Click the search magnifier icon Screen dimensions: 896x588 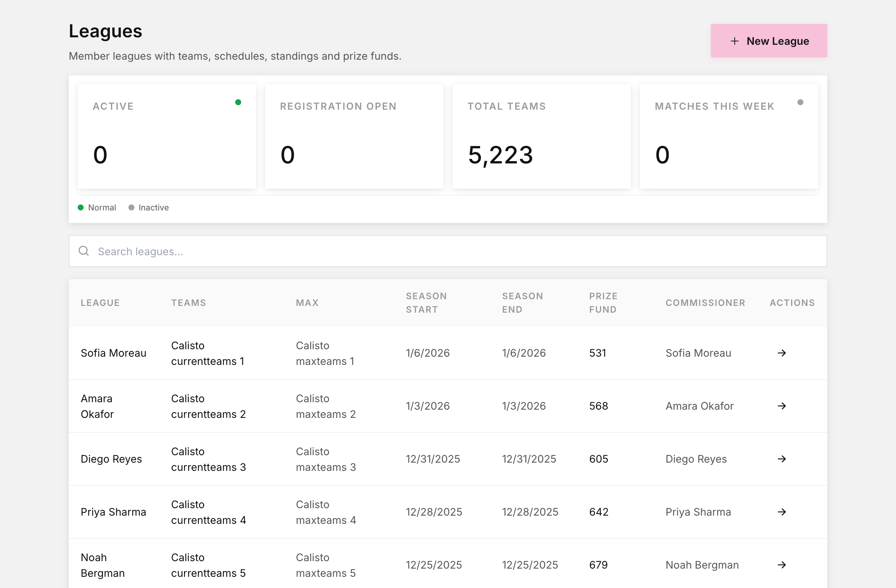84,251
